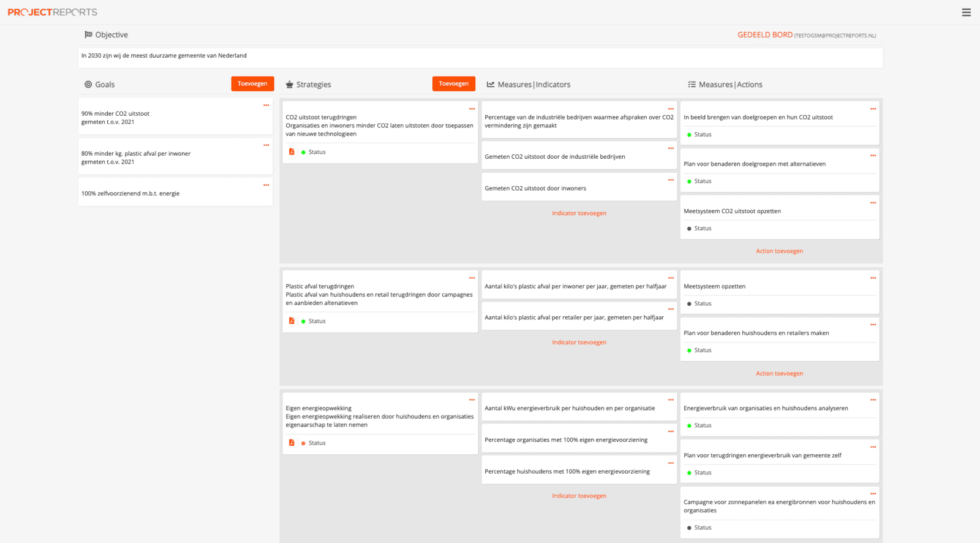This screenshot has width=980, height=543.
Task: Click orange status dot on Eigen energieopwekking
Action: point(303,444)
